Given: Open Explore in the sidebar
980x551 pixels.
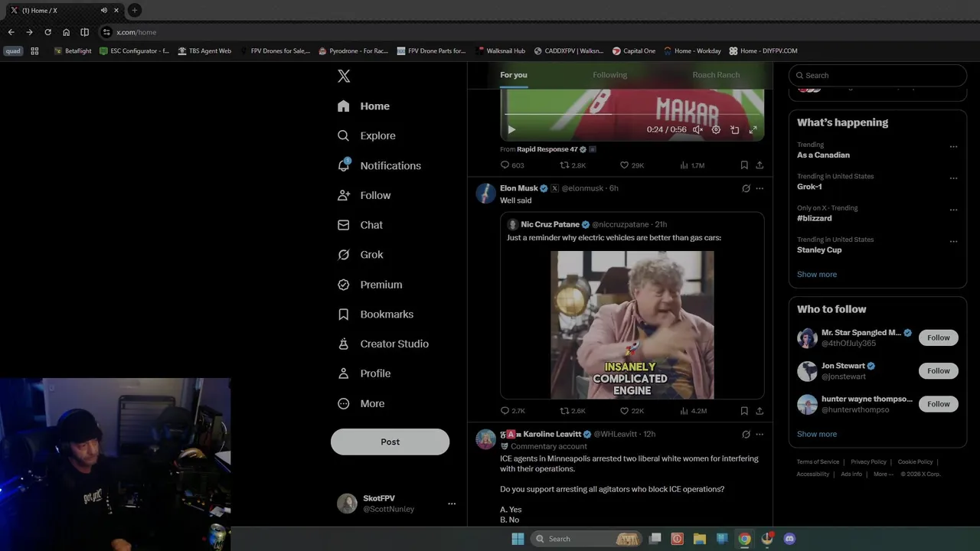Looking at the screenshot, I should [367, 135].
